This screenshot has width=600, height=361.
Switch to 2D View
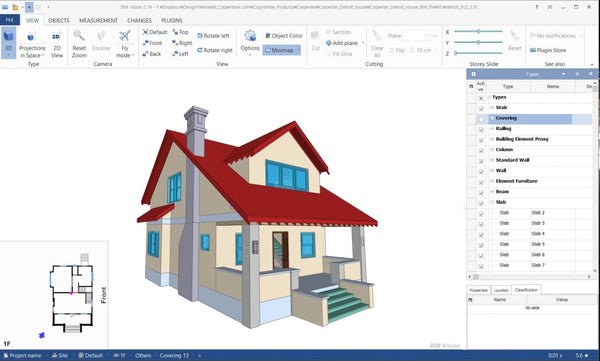(x=57, y=44)
